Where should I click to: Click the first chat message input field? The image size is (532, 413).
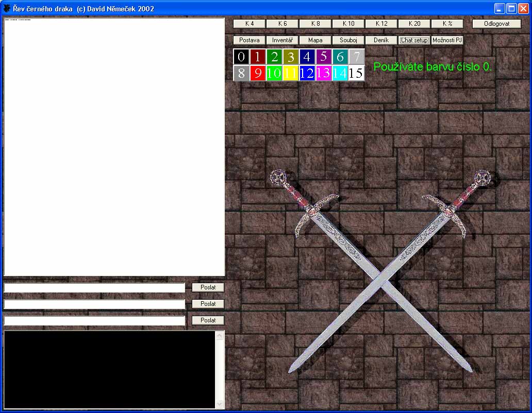click(x=94, y=288)
